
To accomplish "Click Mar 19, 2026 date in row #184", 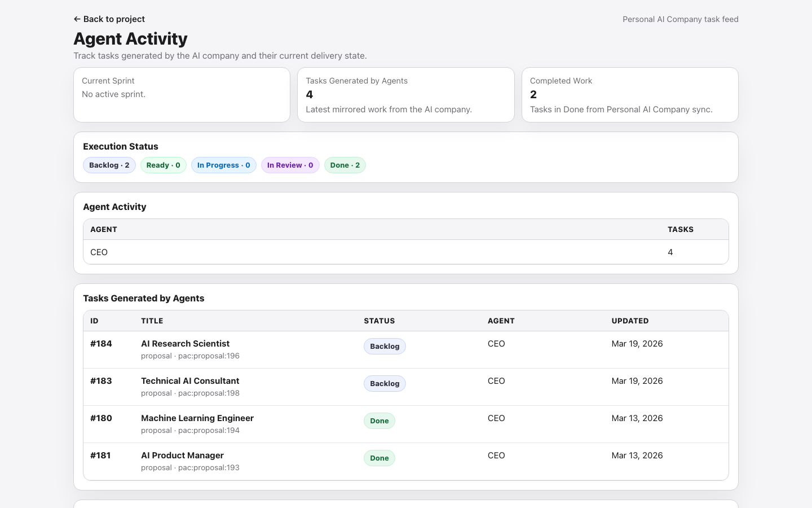I will pyautogui.click(x=637, y=344).
